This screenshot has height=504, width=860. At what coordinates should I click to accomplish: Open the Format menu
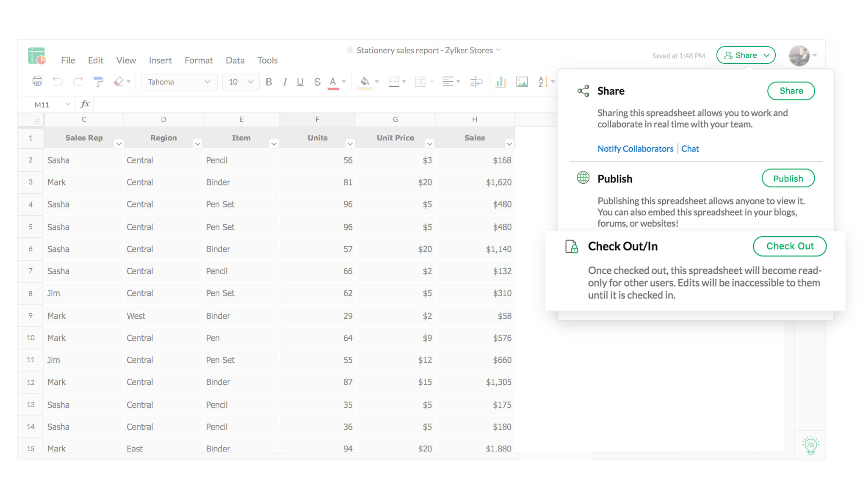coord(198,60)
